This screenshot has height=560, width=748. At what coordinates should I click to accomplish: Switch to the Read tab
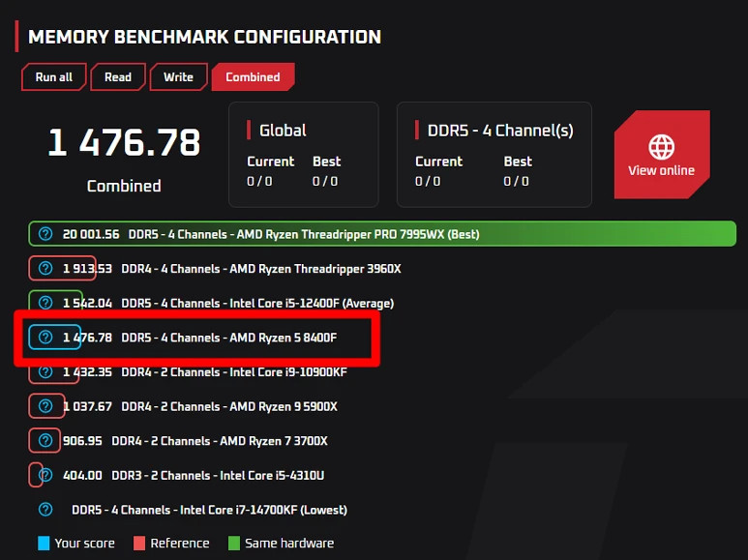point(118,76)
